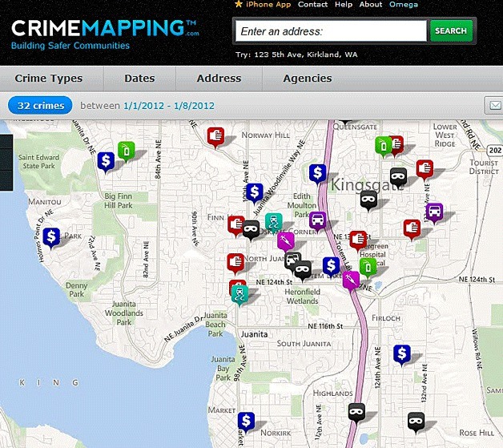
Task: Click the 1/1/2012 - 1/8/2012 date range
Action: [169, 105]
